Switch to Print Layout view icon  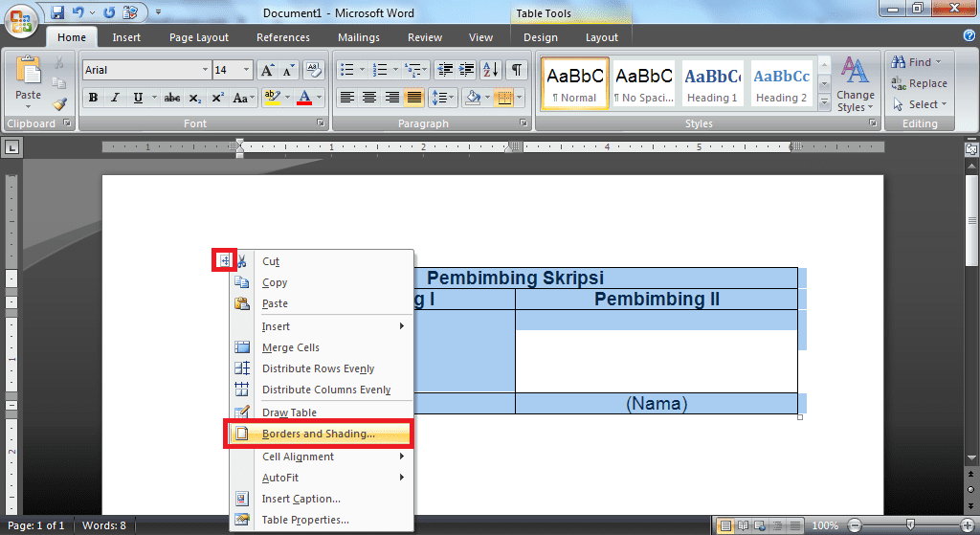725,525
